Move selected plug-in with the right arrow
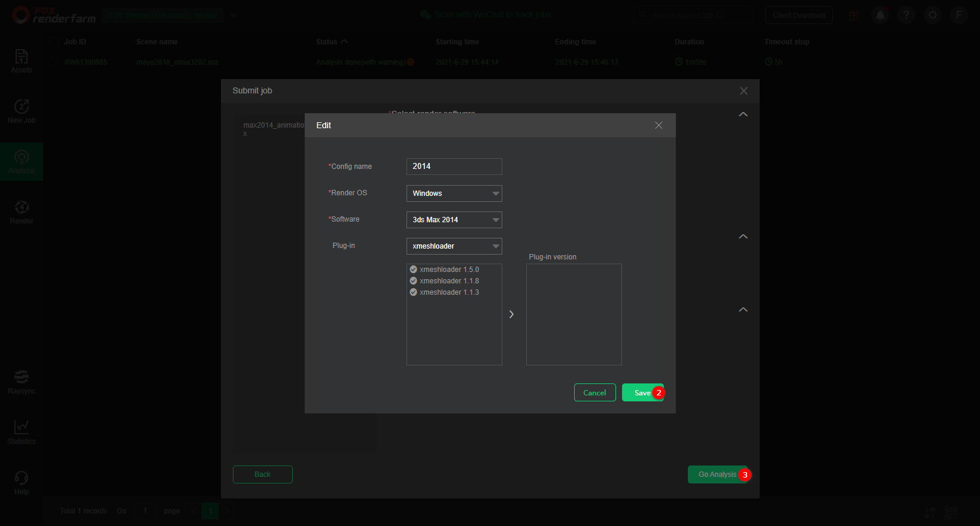Viewport: 980px width, 526px height. click(x=511, y=315)
